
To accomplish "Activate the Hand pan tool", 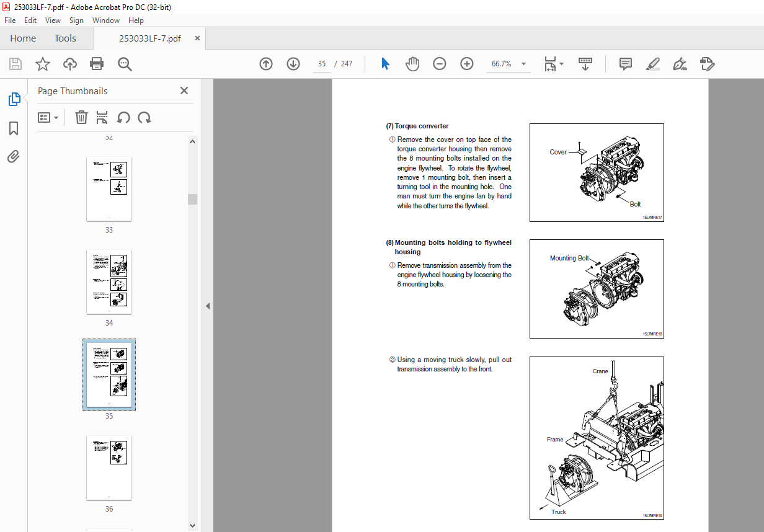I will click(x=412, y=64).
